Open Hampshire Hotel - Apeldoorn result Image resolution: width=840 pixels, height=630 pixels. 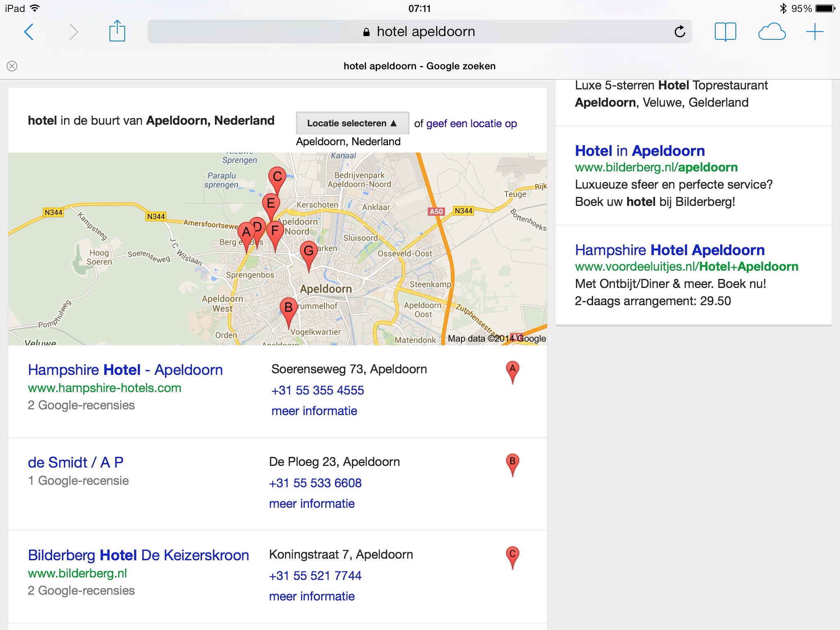[125, 370]
